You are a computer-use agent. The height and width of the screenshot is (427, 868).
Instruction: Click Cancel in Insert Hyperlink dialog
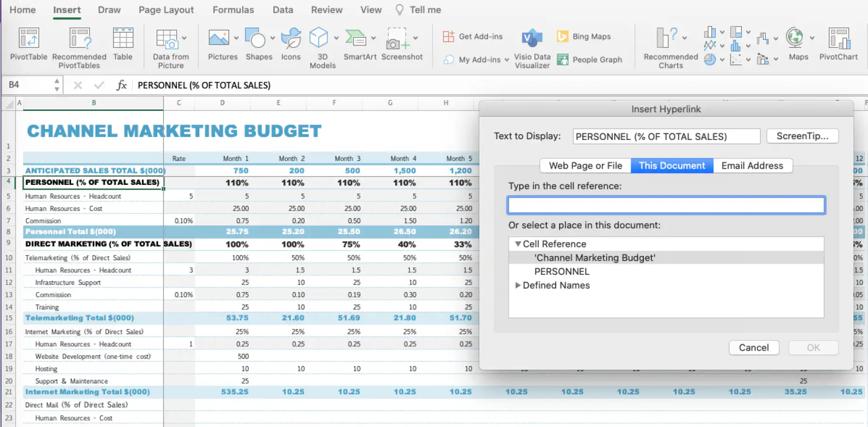click(x=754, y=348)
